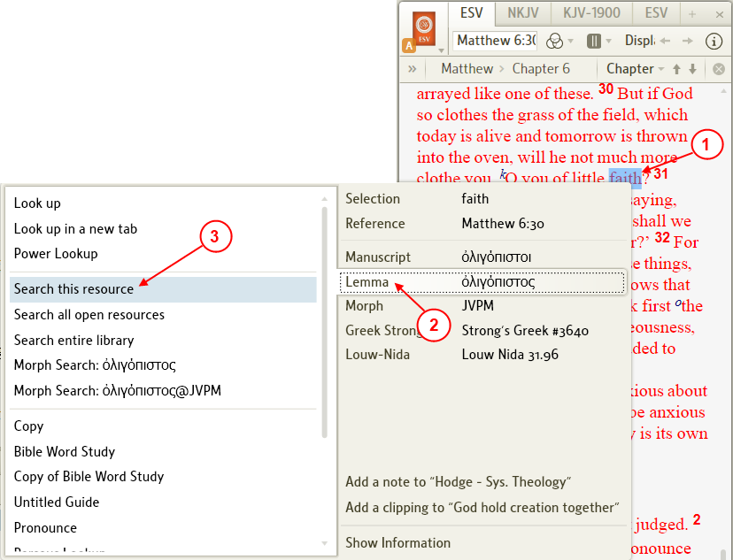Screen dimensions: 733x560
Task: Close the locator bar circle-X icon
Action: [719, 70]
